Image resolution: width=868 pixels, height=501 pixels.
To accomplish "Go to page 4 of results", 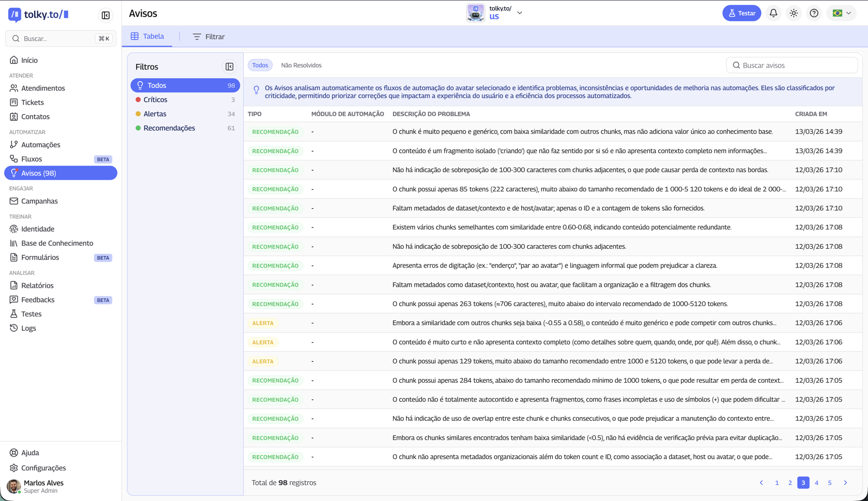I will point(816,483).
